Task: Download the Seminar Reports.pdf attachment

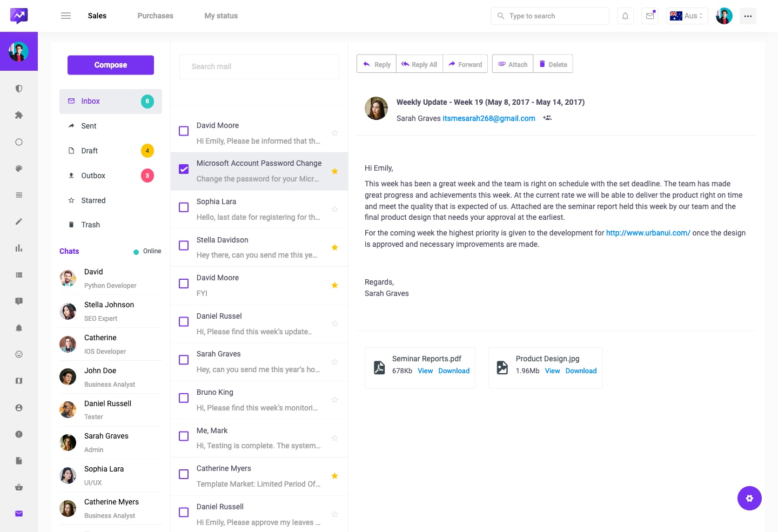Action: (454, 371)
